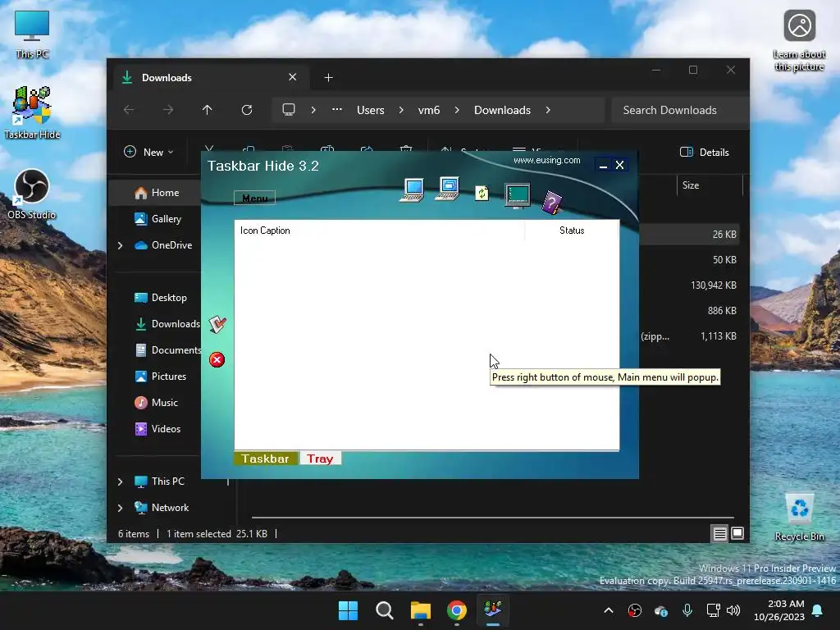Open Google Chrome from the taskbar
This screenshot has width=840, height=630.
click(x=456, y=610)
